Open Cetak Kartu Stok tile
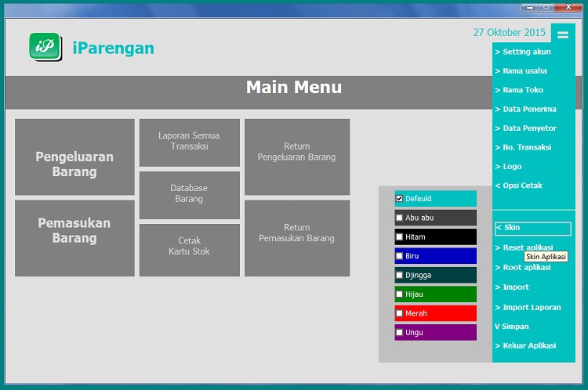 [190, 250]
